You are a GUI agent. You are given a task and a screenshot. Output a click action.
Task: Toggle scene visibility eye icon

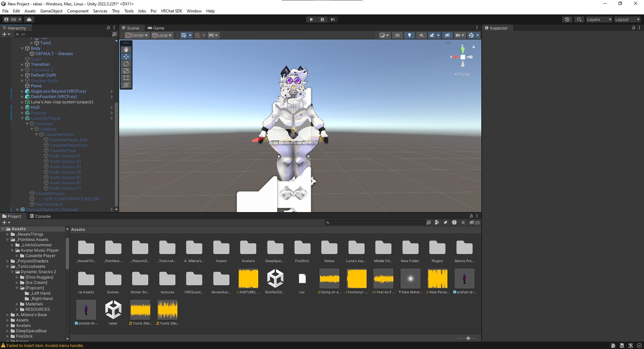(x=447, y=35)
